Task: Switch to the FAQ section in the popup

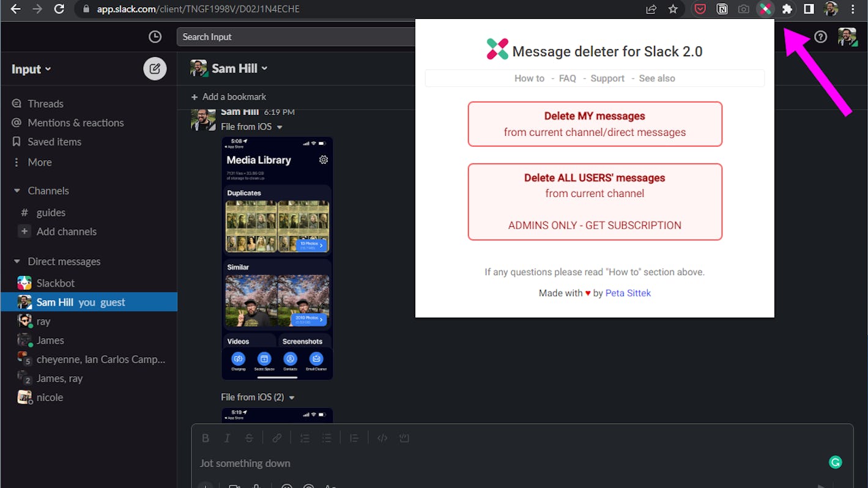Action: (567, 78)
